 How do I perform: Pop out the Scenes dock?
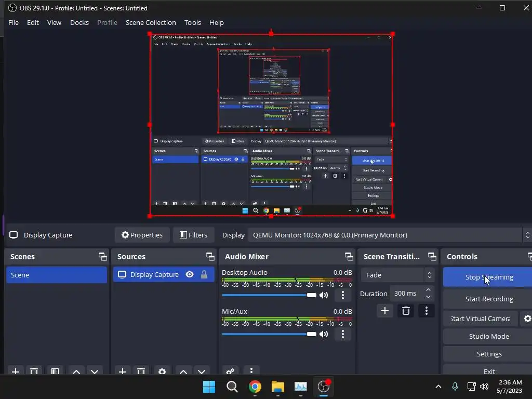coord(102,257)
